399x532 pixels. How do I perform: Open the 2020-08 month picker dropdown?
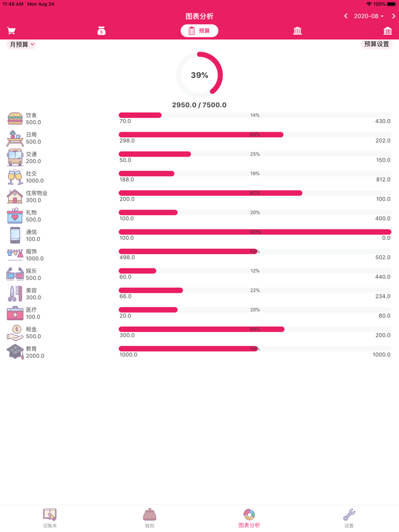click(x=368, y=17)
